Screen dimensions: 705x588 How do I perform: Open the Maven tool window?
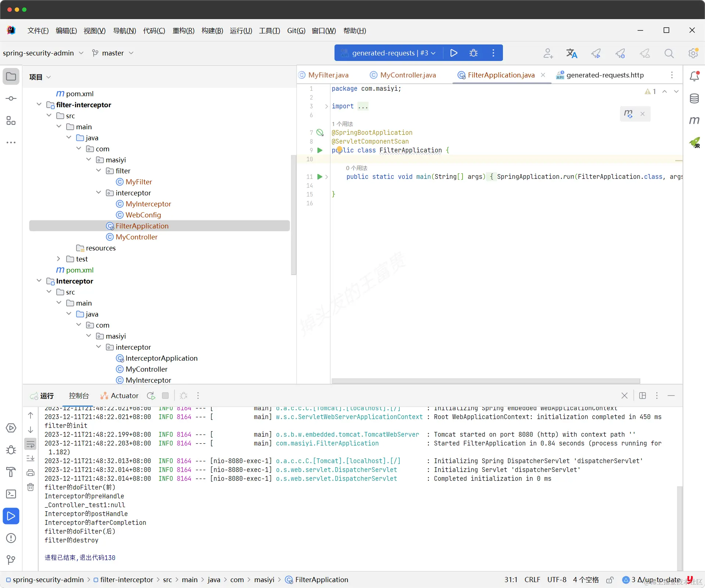click(x=694, y=120)
